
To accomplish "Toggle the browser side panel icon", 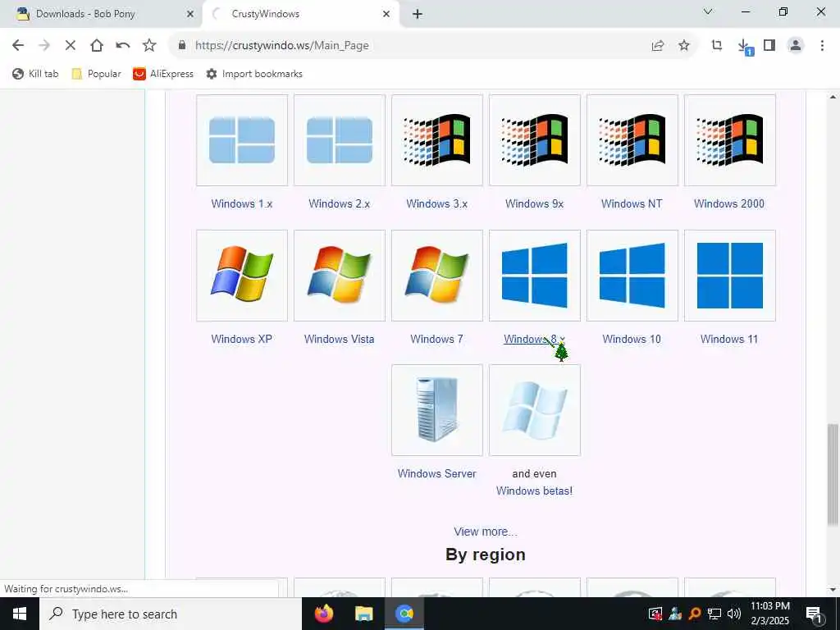I will tap(769, 46).
